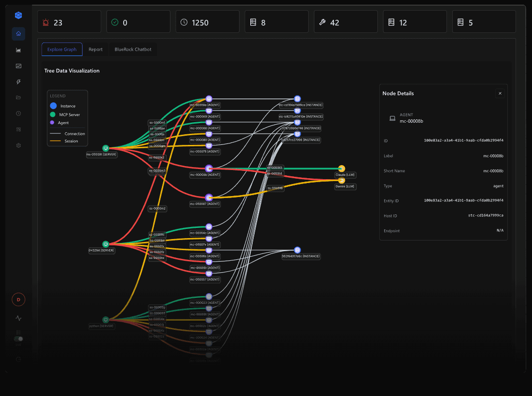The width and height of the screenshot is (532, 396).
Task: Select the mc-000023 agent node
Action: [x=209, y=297]
